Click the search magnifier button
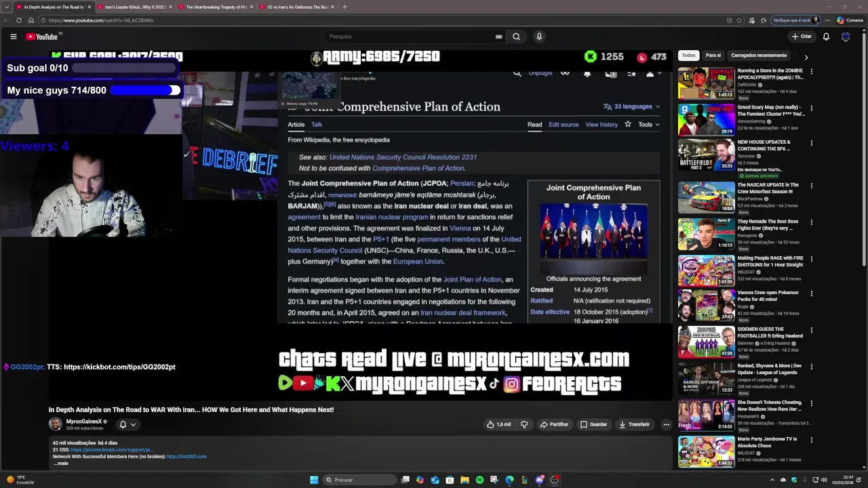Viewport: 868px width, 488px height. (x=516, y=37)
